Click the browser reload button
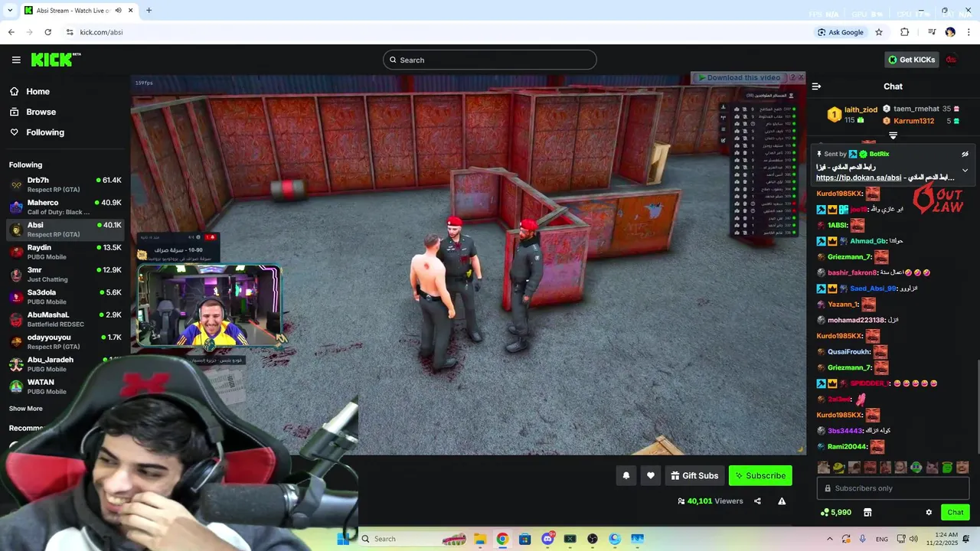 (x=47, y=32)
